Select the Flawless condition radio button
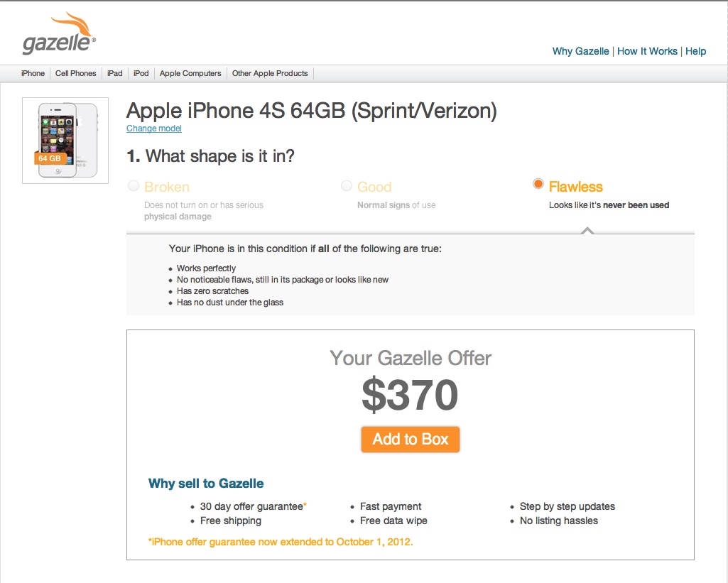 tap(538, 184)
